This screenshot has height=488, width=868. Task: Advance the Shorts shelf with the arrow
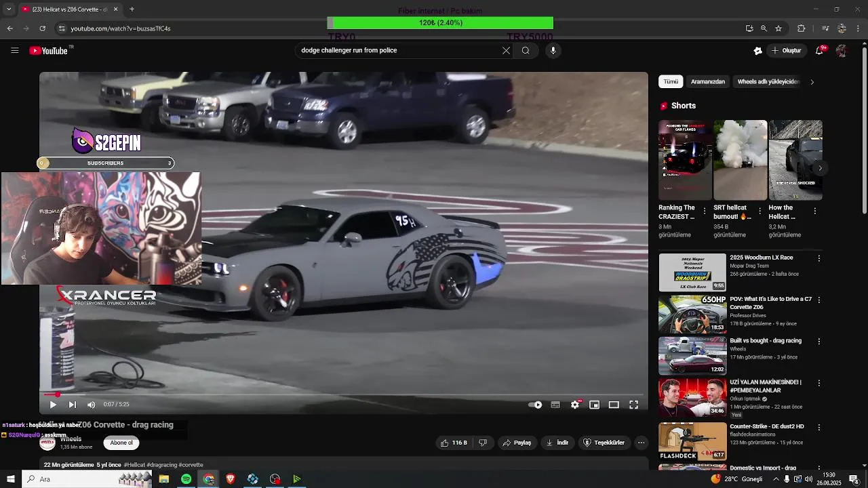[x=820, y=167]
